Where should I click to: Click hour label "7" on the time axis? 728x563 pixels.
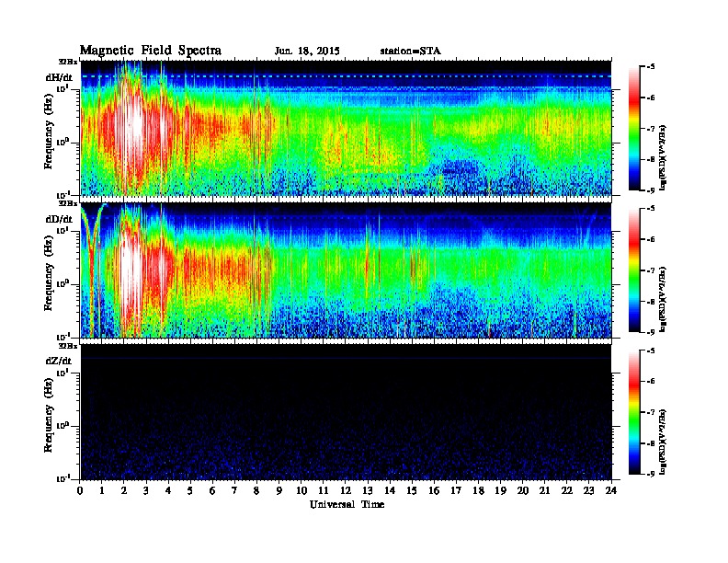[234, 490]
